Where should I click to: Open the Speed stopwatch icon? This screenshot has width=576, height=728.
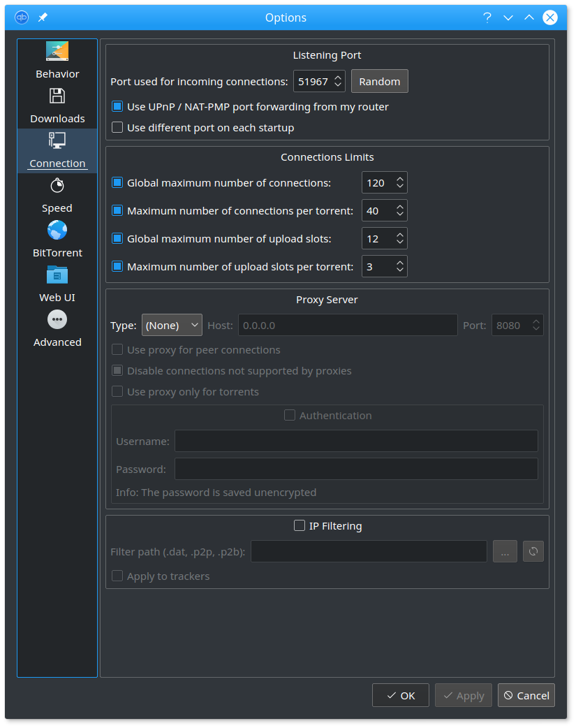57,185
